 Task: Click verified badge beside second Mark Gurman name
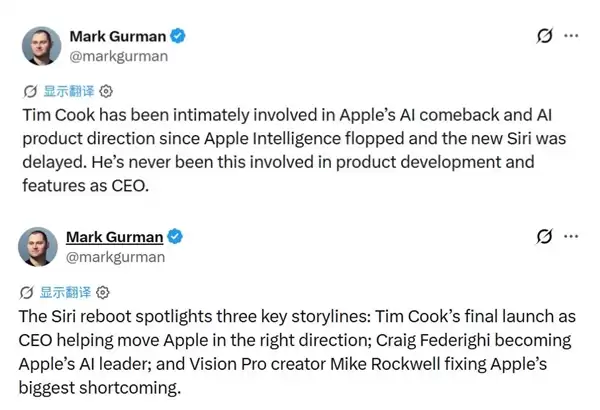[175, 237]
